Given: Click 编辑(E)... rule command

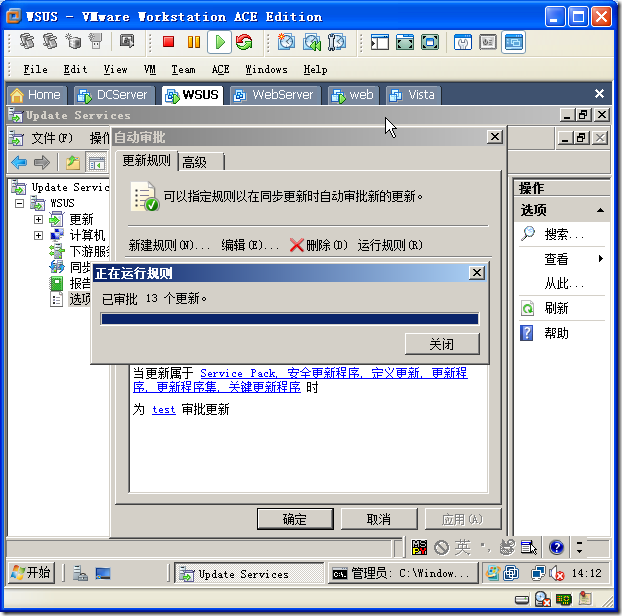Looking at the screenshot, I should [250, 245].
